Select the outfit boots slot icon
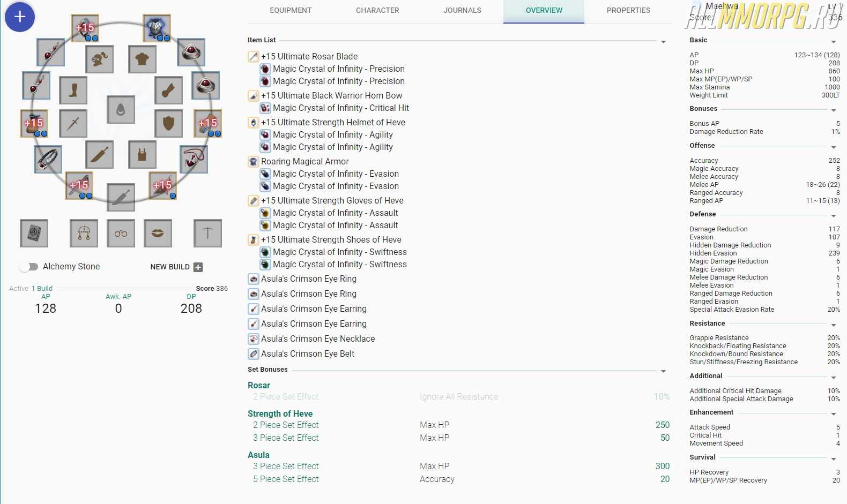Image resolution: width=847 pixels, height=504 pixels. [73, 90]
